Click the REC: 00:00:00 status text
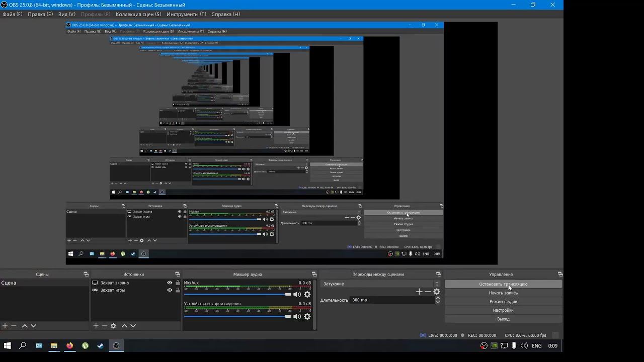Screen dimensions: 644x362 click(x=482, y=335)
